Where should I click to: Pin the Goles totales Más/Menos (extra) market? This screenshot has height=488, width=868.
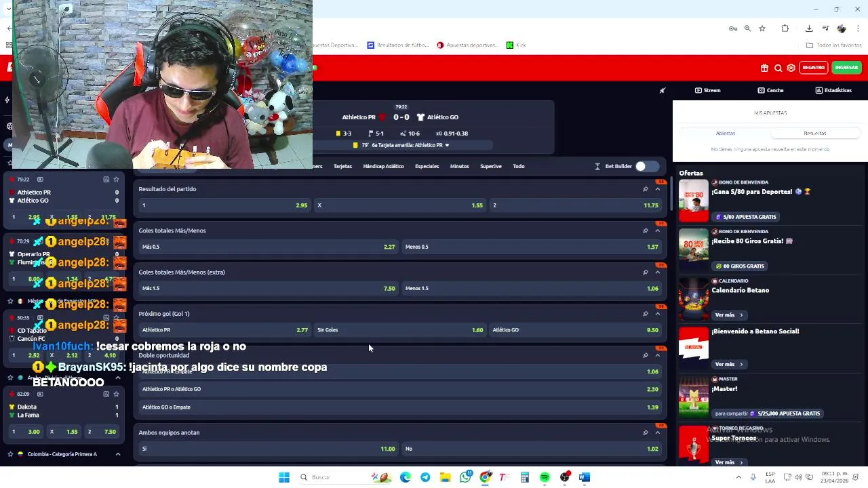(645, 272)
